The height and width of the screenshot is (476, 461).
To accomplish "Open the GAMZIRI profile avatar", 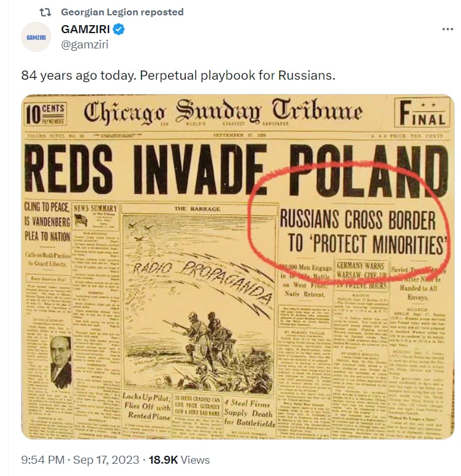I will coord(36,37).
